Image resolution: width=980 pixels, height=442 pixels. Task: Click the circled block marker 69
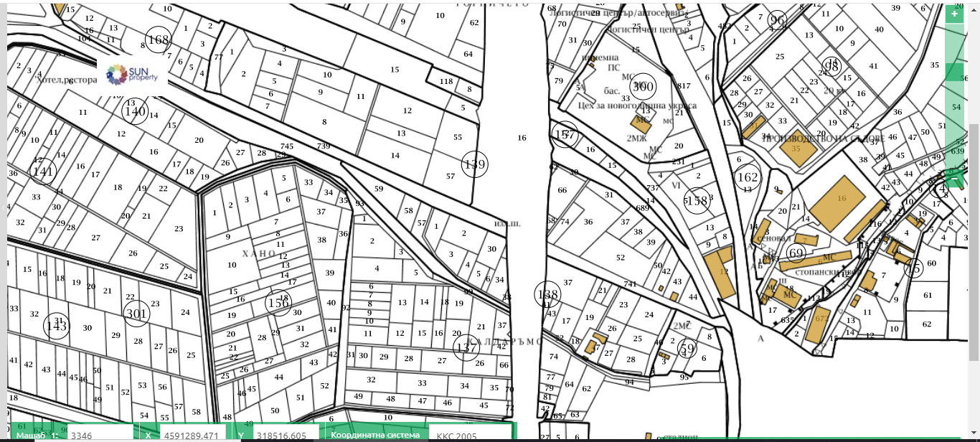pyautogui.click(x=795, y=253)
